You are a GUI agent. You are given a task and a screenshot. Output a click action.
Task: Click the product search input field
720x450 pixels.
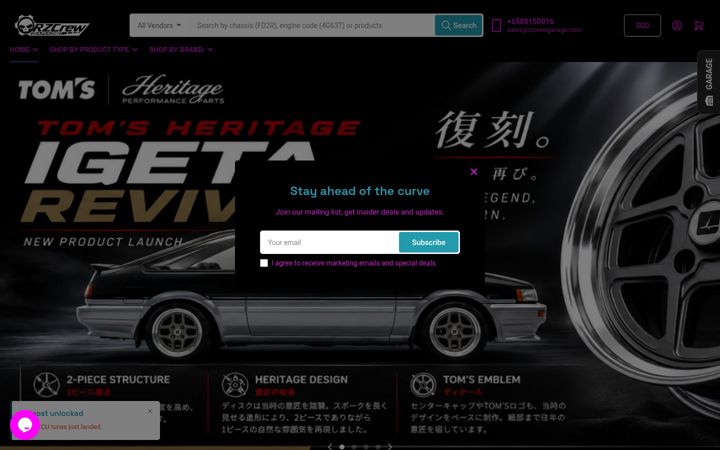click(x=312, y=25)
